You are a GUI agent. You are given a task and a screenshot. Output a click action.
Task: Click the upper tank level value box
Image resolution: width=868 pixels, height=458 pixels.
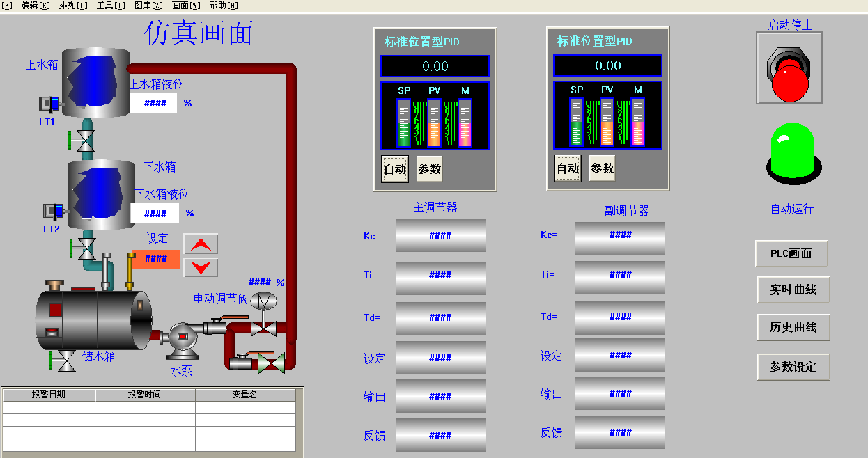pyautogui.click(x=153, y=104)
